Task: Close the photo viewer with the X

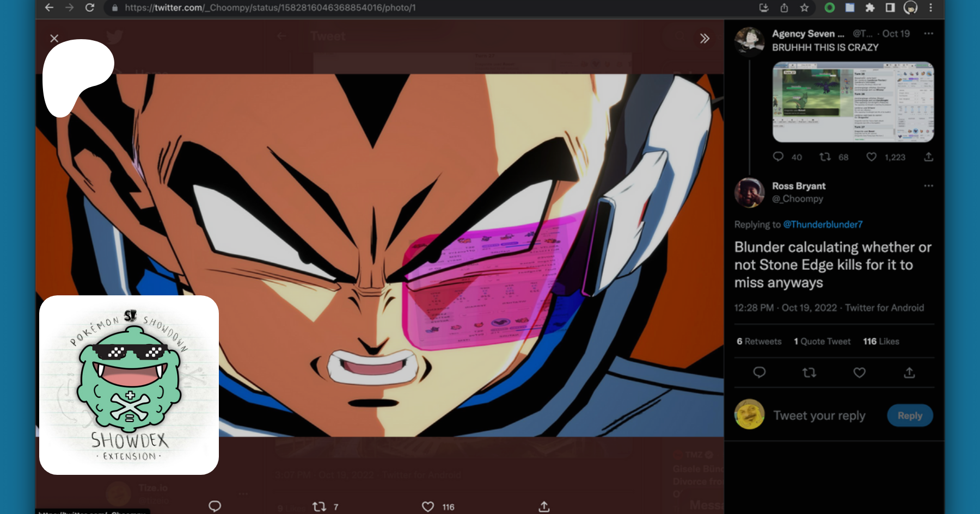Action: 54,38
